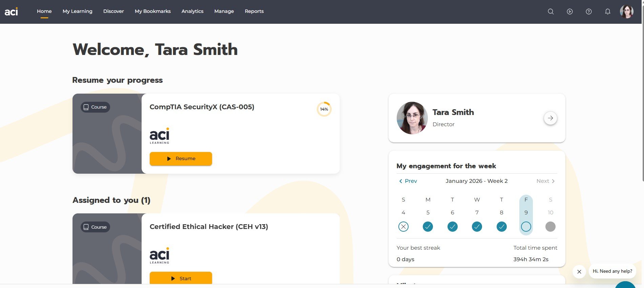Click the 'Resume your progress' heading
The image size is (644, 288).
[118, 80]
